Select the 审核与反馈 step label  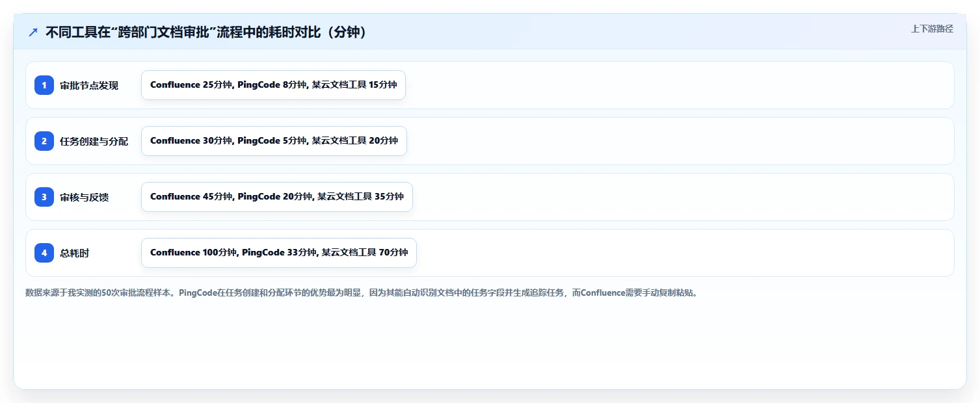point(85,198)
